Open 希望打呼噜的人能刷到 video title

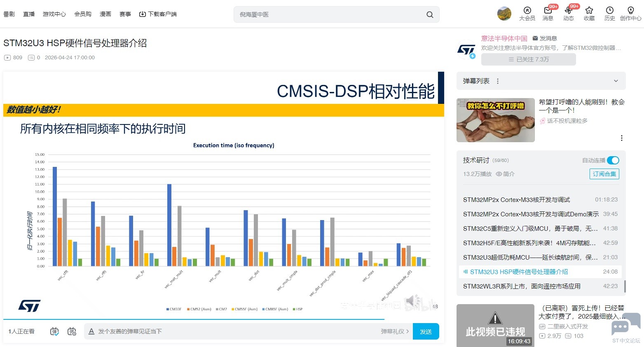pos(582,106)
